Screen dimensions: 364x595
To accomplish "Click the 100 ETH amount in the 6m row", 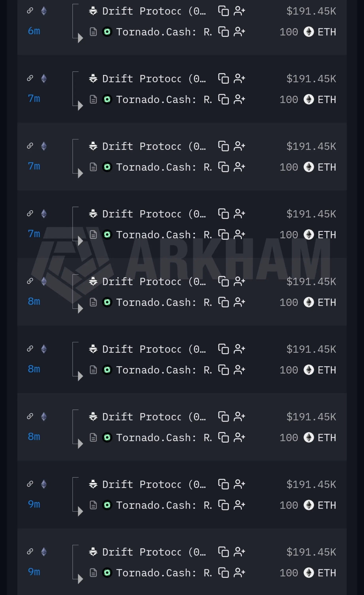I will (308, 32).
